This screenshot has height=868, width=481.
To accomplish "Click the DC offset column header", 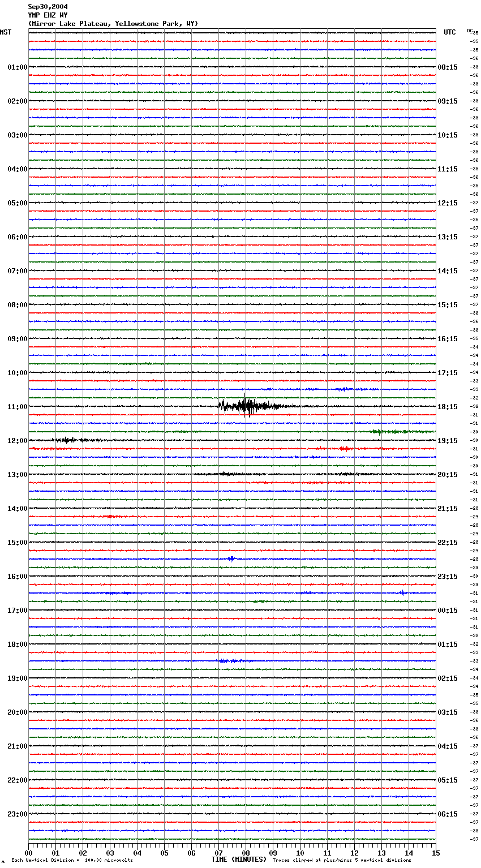I will click(x=470, y=31).
